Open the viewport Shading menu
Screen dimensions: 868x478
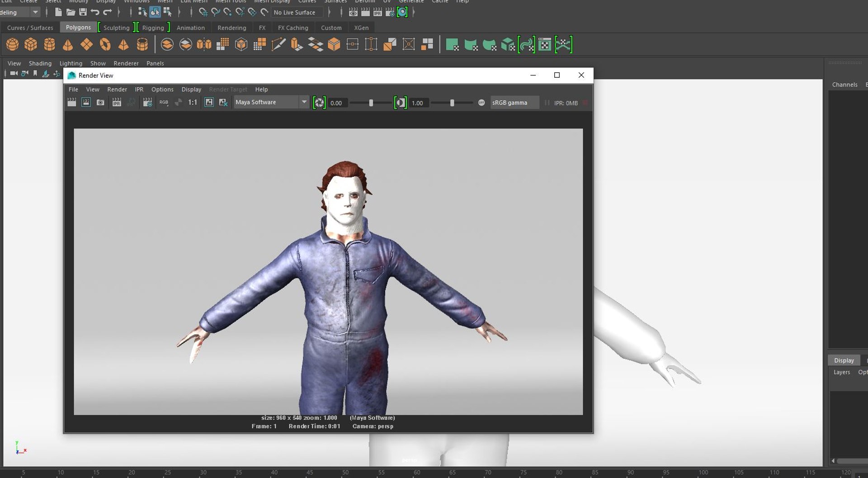(x=40, y=63)
